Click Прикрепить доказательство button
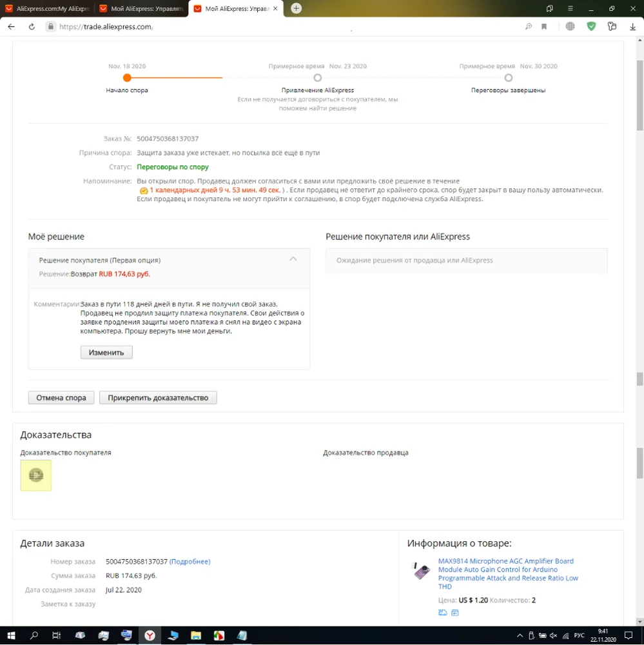The width and height of the screenshot is (644, 645). tap(158, 398)
